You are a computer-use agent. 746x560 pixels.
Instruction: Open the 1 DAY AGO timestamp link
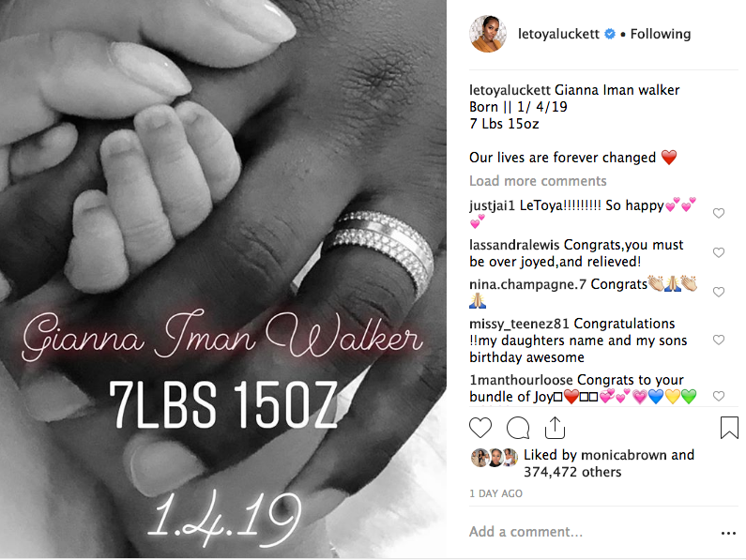(x=495, y=493)
